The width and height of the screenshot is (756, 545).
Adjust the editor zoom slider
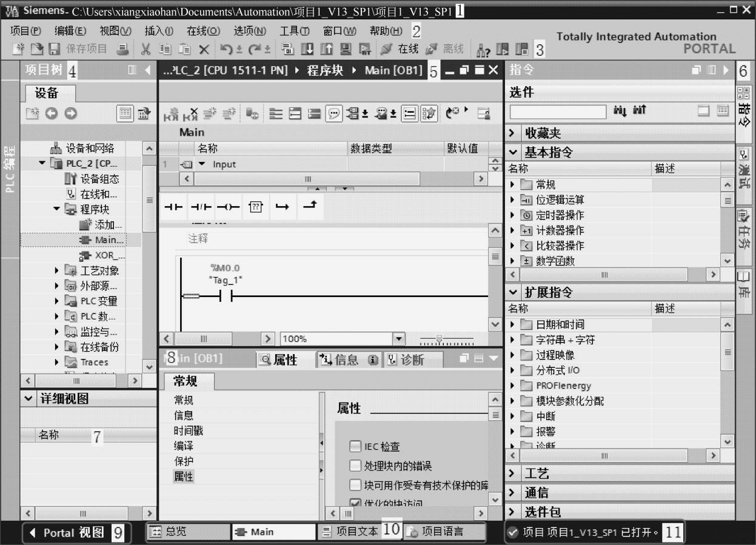[440, 339]
